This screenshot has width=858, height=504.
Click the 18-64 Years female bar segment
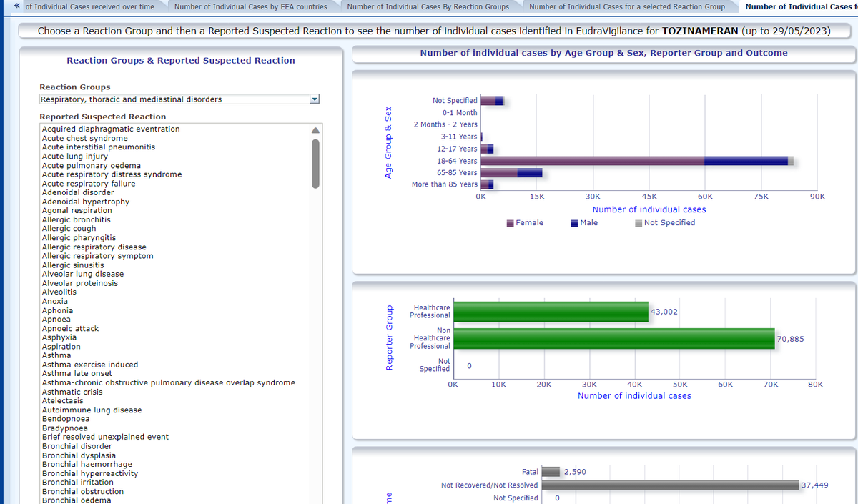pyautogui.click(x=592, y=161)
